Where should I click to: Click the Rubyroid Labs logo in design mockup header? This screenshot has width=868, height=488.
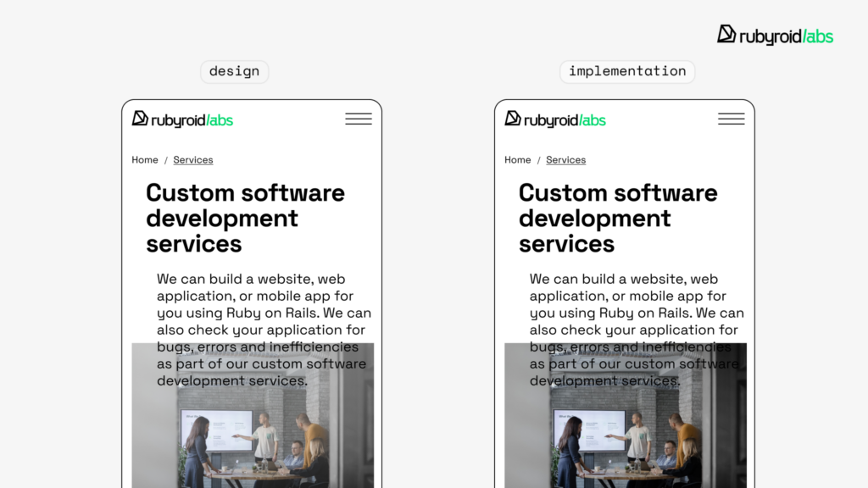point(182,119)
